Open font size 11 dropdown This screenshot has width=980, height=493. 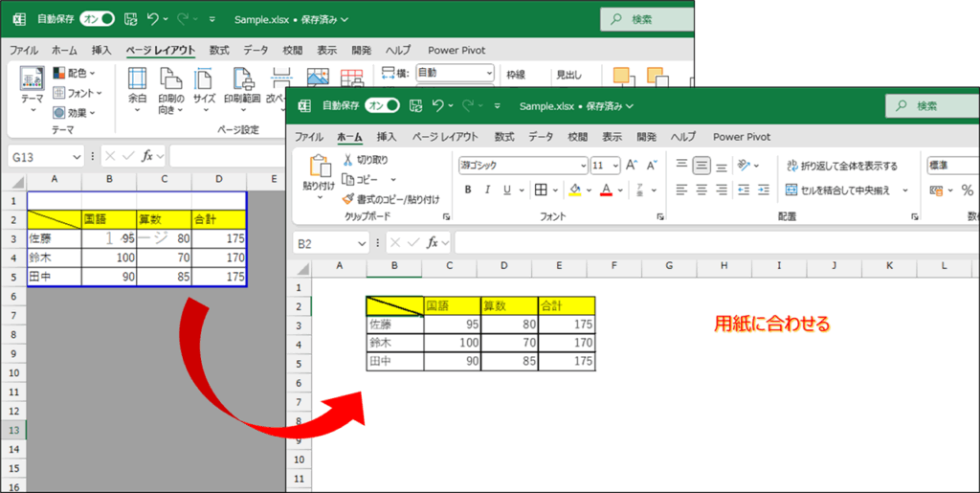tap(615, 166)
